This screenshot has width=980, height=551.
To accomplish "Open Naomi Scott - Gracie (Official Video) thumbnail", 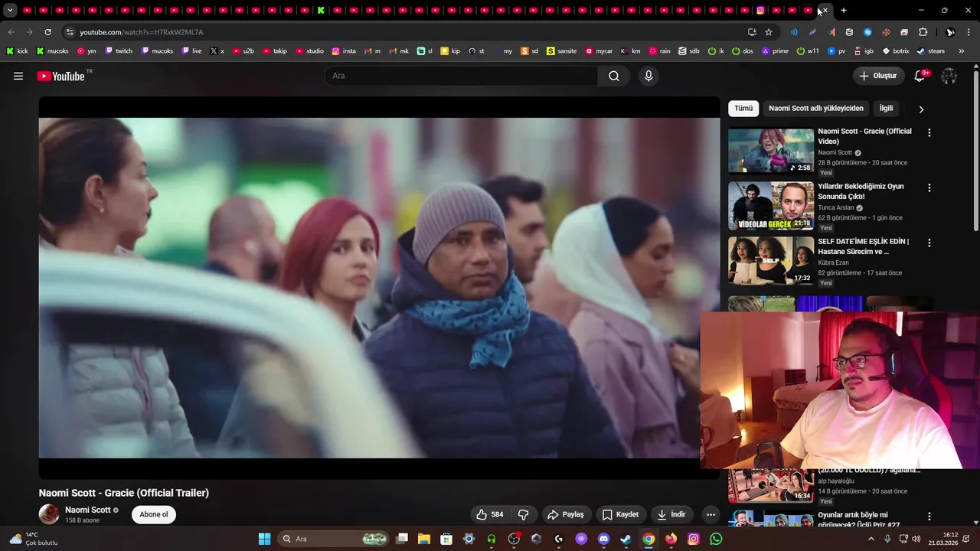I will [x=771, y=151].
